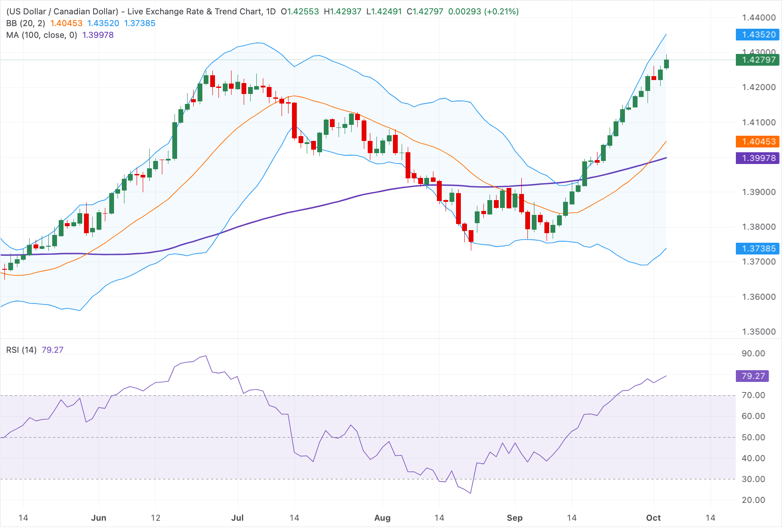This screenshot has height=532, width=782.
Task: Click the latest green candlestick at chart right
Action: pos(666,64)
